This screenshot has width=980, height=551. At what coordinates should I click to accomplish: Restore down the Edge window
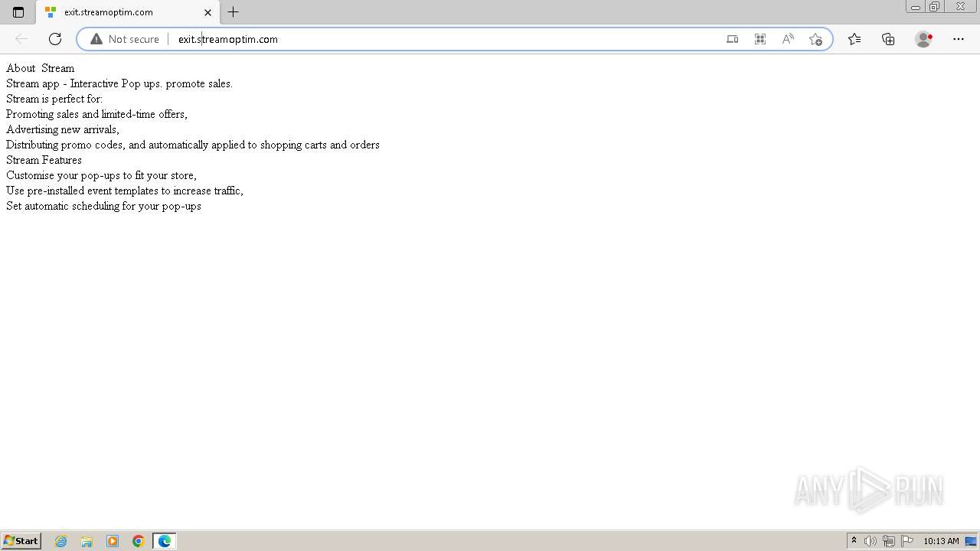pyautogui.click(x=934, y=7)
